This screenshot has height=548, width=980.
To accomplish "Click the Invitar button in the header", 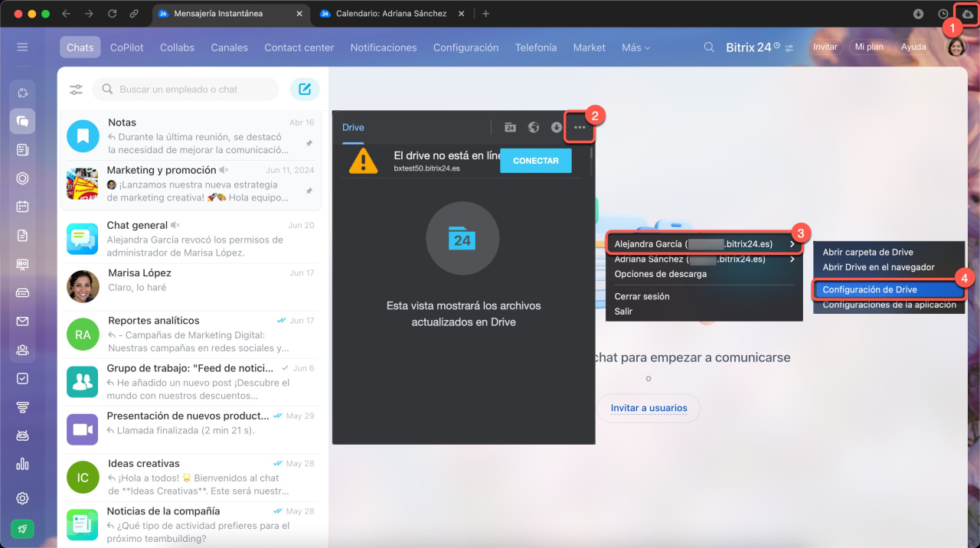I will point(825,47).
